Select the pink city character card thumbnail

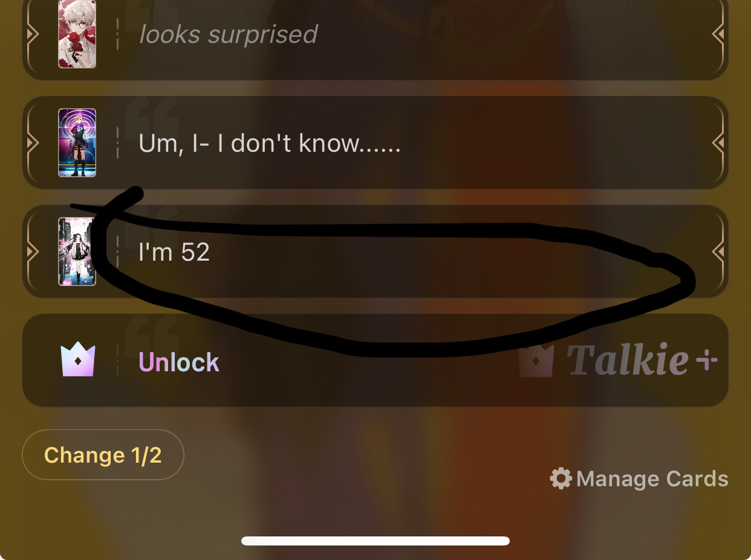tap(77, 252)
